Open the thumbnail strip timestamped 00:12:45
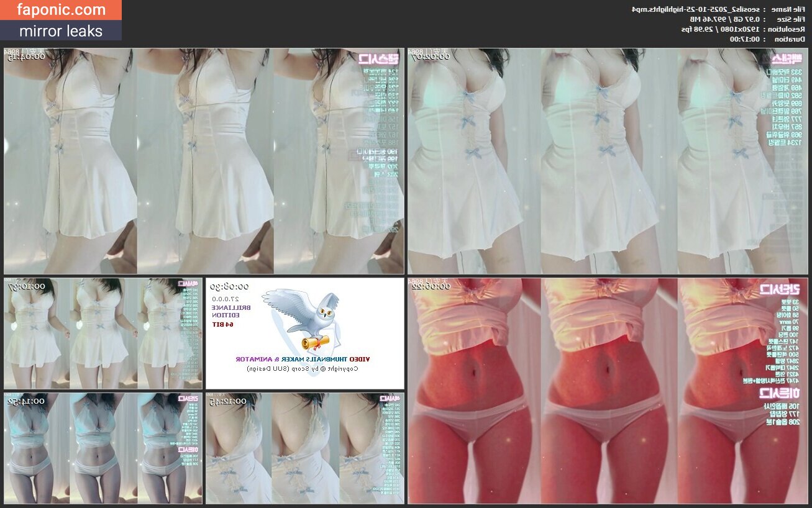The width and height of the screenshot is (812, 508). [x=305, y=448]
